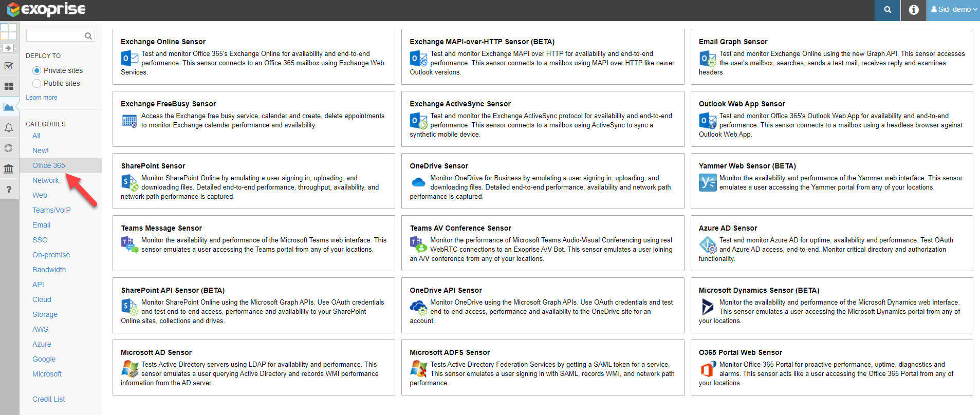The image size is (980, 415).
Task: Select the Public sites radio button
Action: click(36, 83)
